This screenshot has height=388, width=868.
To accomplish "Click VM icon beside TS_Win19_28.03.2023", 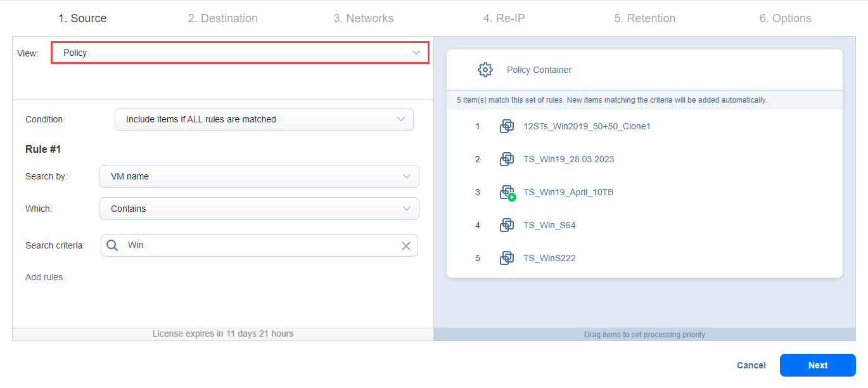I will (x=506, y=159).
